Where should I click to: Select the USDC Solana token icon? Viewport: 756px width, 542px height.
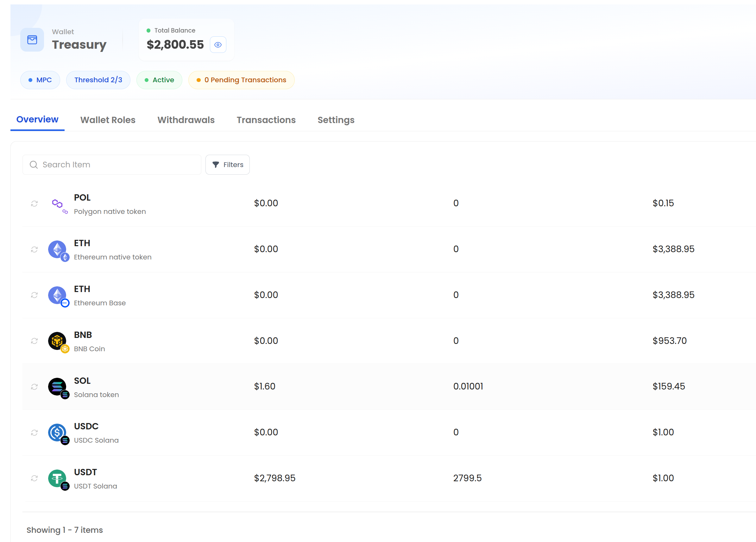pos(57,433)
